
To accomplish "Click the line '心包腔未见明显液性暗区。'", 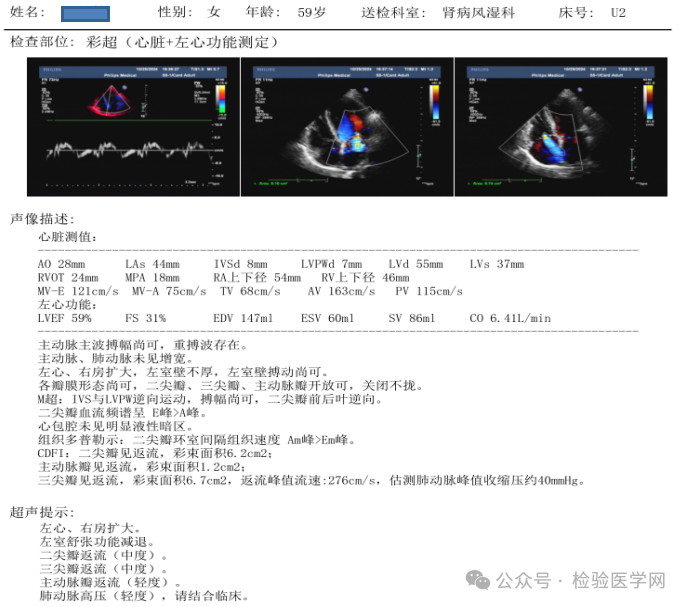I will (116, 426).
